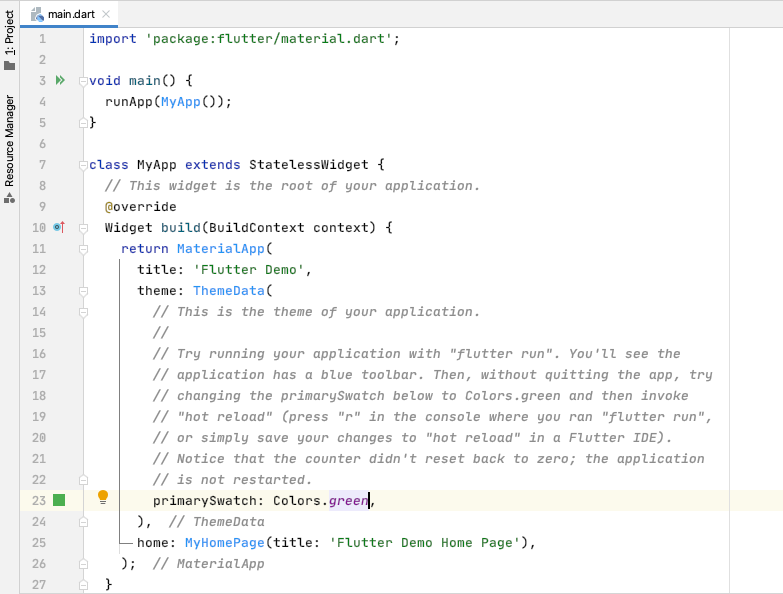783x594 pixels.
Task: Click the green run arrow beside main()
Action: pyautogui.click(x=60, y=80)
